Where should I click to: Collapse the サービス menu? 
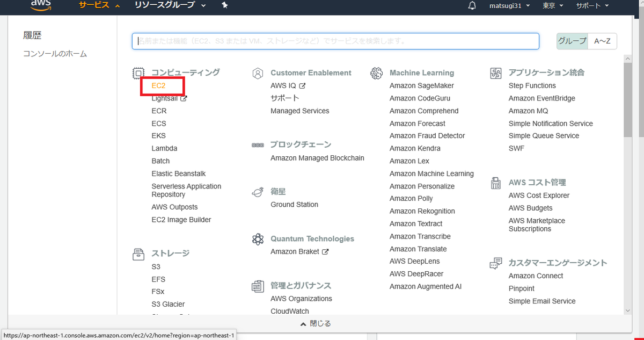pos(99,5)
